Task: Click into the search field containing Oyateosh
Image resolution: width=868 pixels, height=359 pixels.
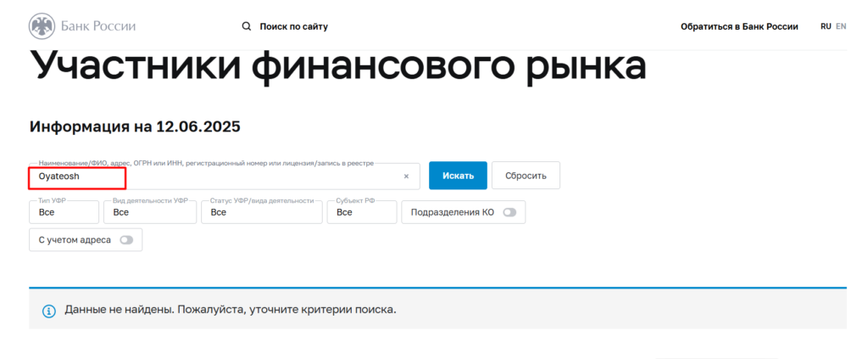Action: 224,177
